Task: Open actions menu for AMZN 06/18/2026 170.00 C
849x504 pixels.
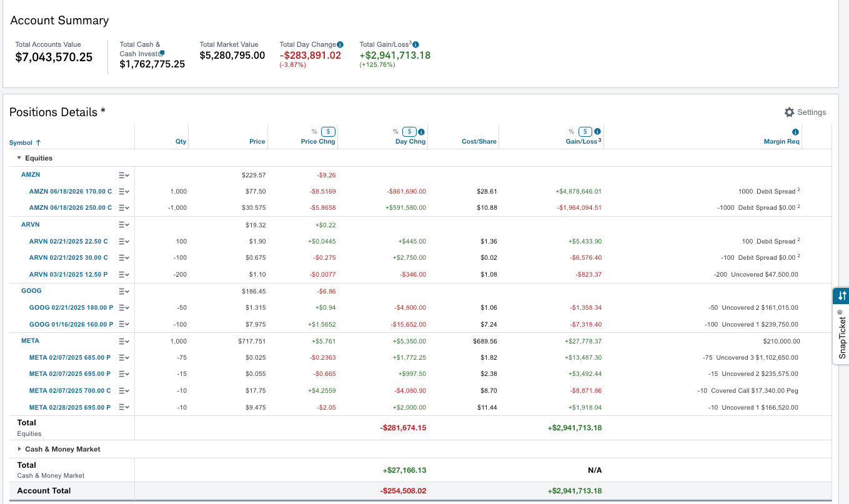Action: (x=124, y=192)
